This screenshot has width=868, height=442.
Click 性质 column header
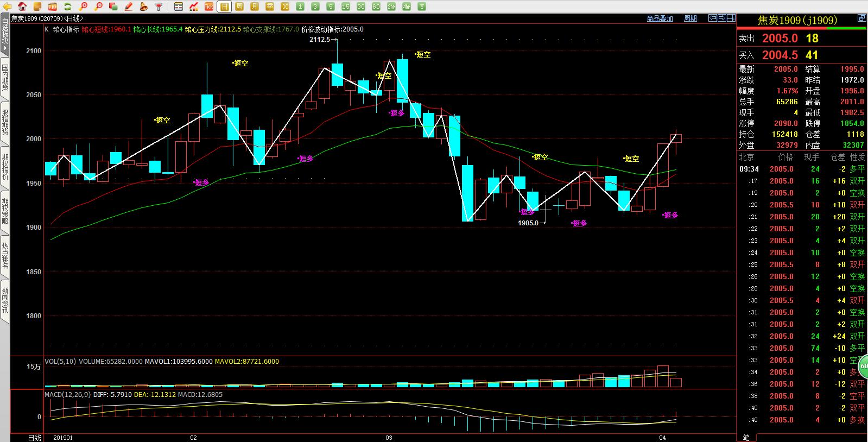pyautogui.click(x=857, y=157)
